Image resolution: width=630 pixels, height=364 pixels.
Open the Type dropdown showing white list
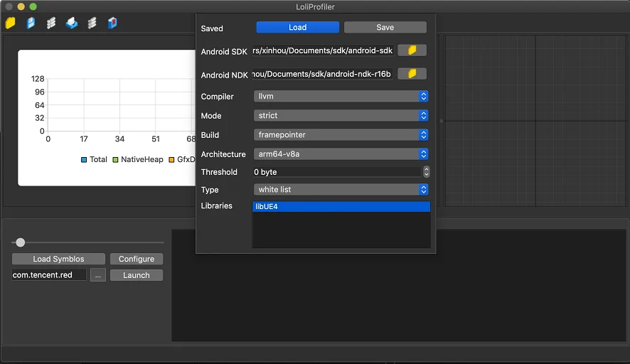341,189
